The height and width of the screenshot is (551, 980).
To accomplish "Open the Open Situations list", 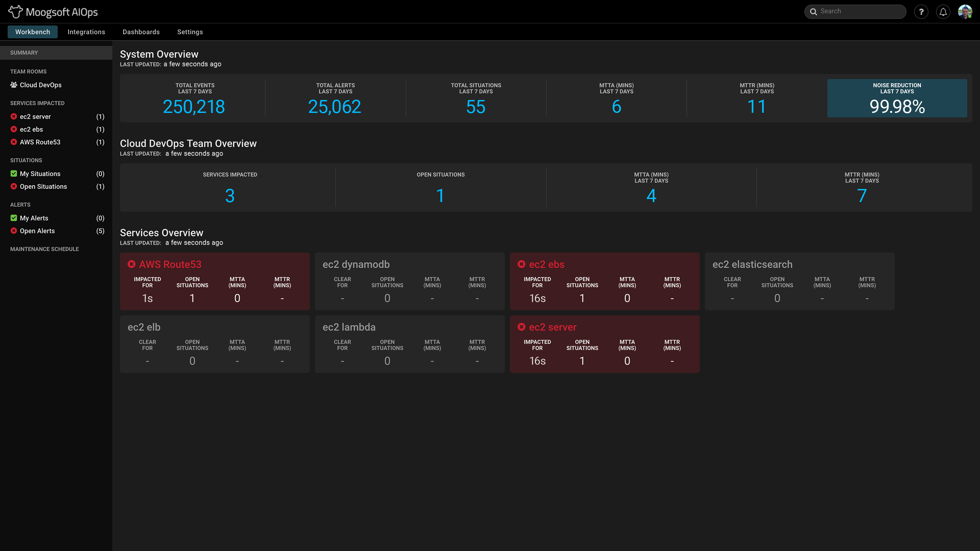I will [x=43, y=186].
